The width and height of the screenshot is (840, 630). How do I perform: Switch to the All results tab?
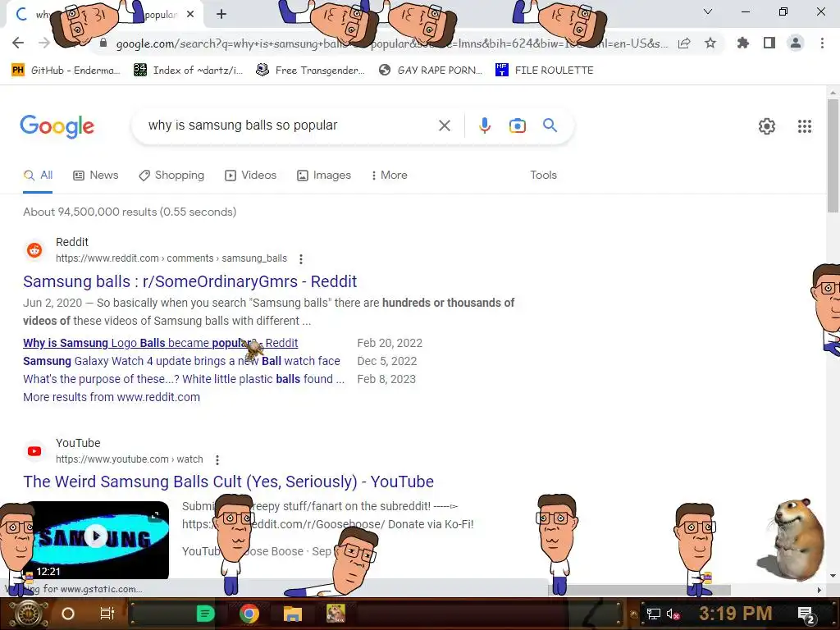click(x=38, y=176)
